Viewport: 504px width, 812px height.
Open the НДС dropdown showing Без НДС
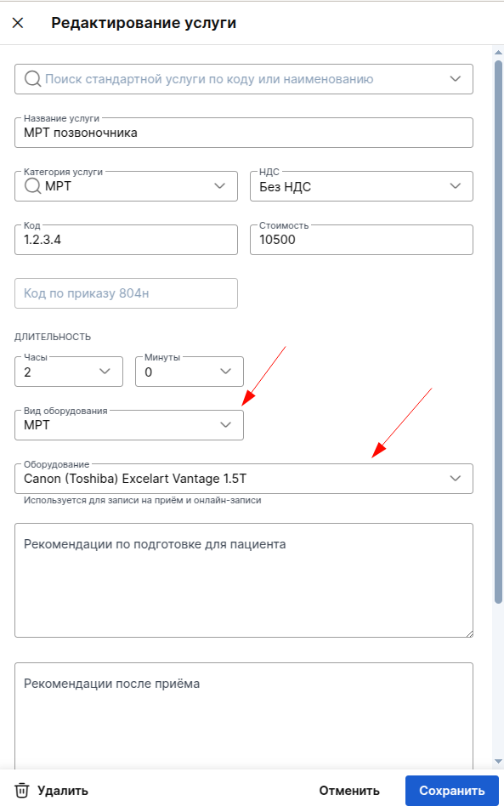[x=361, y=186]
